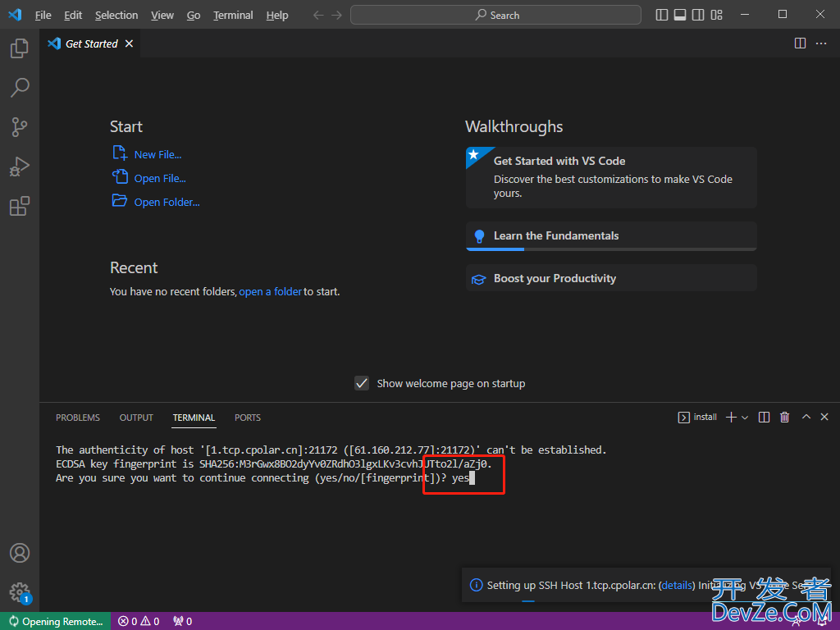
Task: Switch to the TERMINAL panel tab
Action: (194, 418)
